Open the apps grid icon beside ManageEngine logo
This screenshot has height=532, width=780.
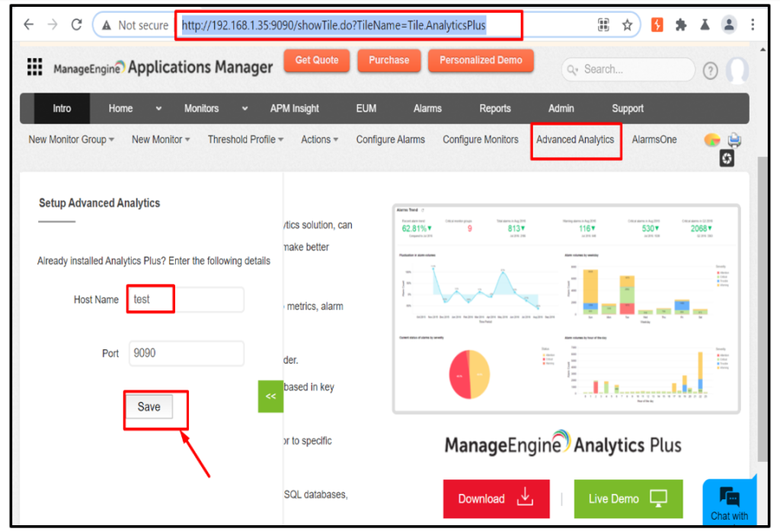[x=35, y=67]
